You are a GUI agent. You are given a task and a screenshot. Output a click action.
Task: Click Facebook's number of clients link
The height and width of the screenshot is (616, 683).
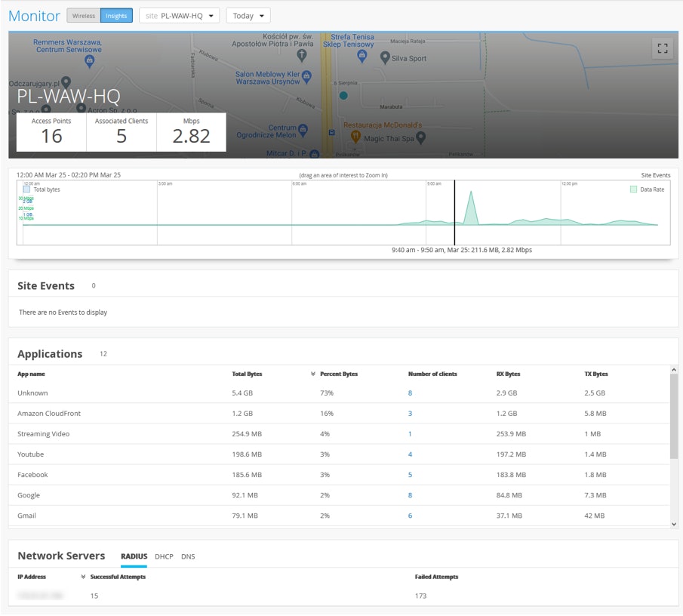click(x=410, y=475)
